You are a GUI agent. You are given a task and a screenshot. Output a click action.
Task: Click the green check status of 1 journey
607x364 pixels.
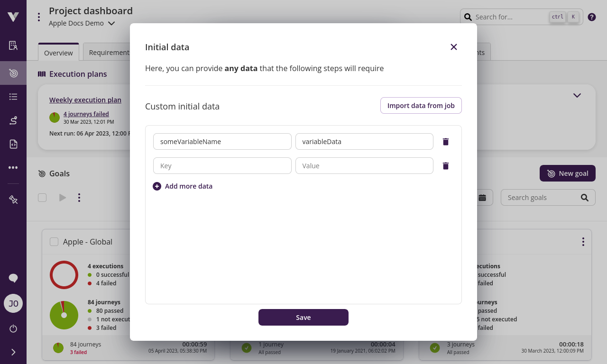click(247, 348)
